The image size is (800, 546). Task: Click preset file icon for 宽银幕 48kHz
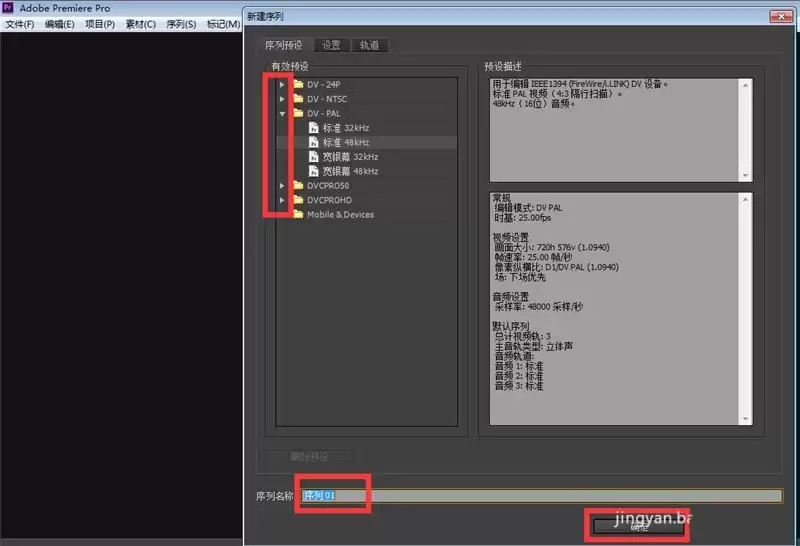314,170
